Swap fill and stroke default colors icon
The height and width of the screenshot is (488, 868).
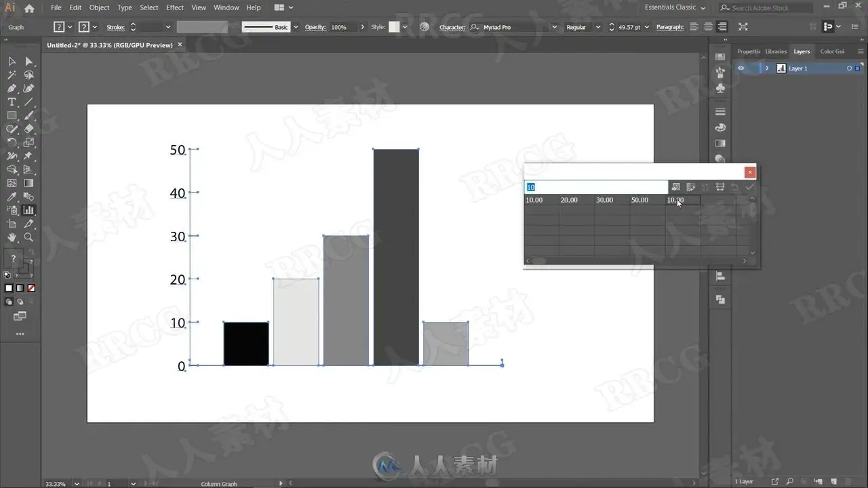7,275
